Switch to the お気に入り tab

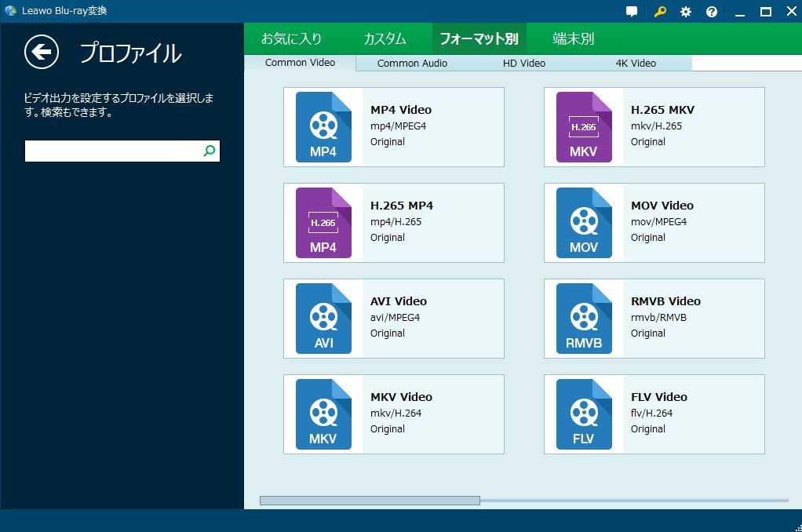pos(291,38)
